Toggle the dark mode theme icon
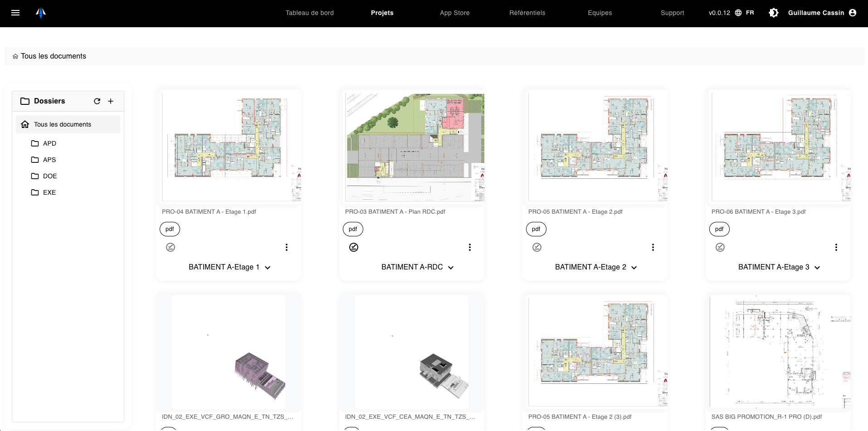 pos(773,13)
